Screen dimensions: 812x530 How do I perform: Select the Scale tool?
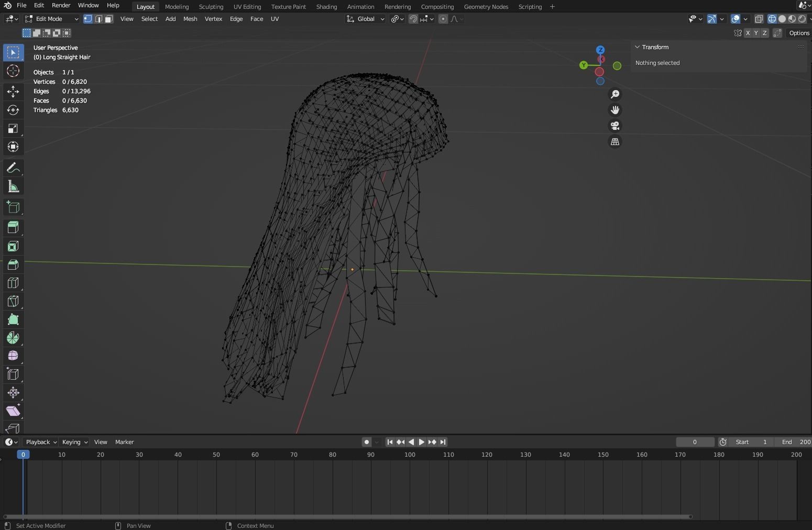[13, 128]
